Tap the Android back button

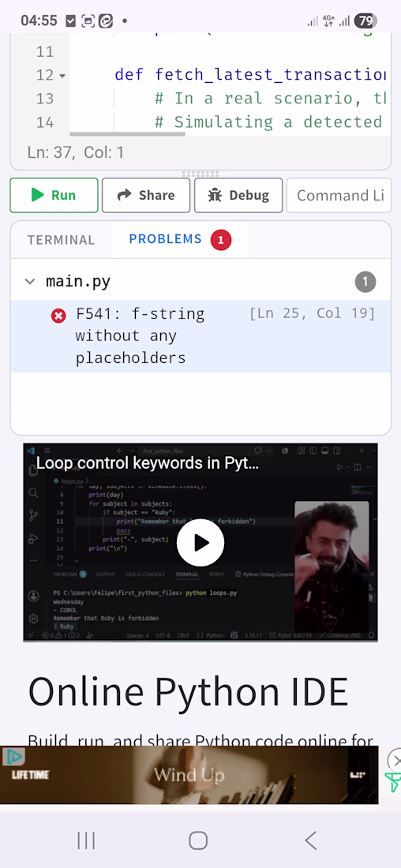[311, 841]
